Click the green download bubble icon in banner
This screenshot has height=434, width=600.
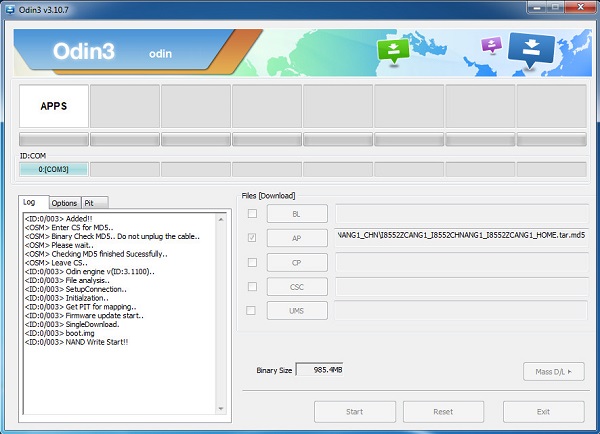tap(393, 53)
